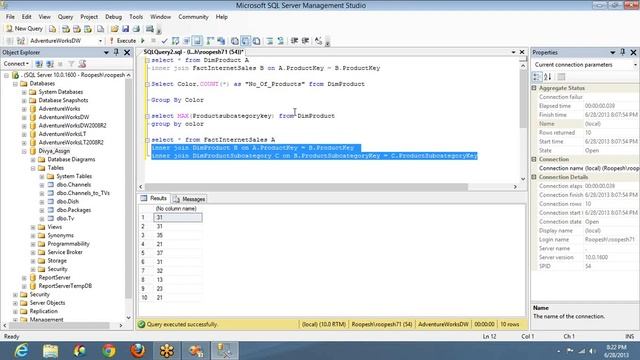The width and height of the screenshot is (640, 360).
Task: Display the estimated execution plan
Action: [176, 41]
